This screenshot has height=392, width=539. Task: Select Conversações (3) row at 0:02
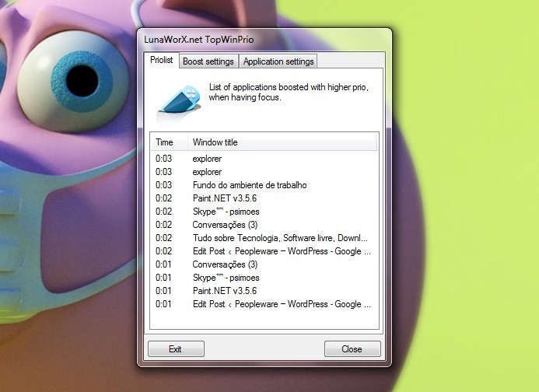[x=264, y=225]
